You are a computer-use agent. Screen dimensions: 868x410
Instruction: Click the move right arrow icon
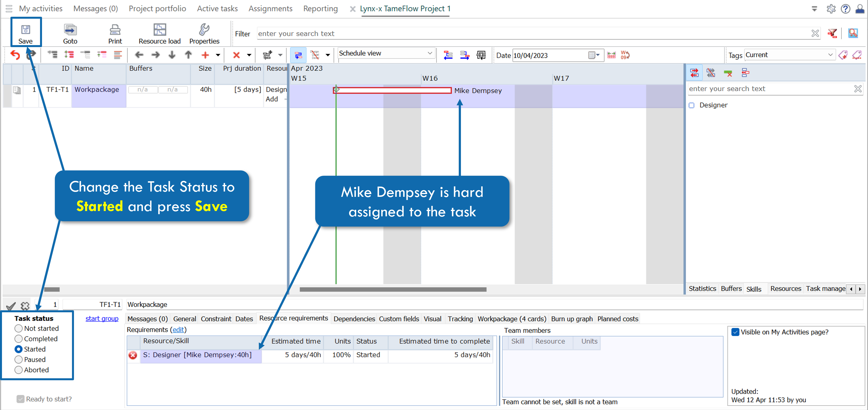click(155, 55)
